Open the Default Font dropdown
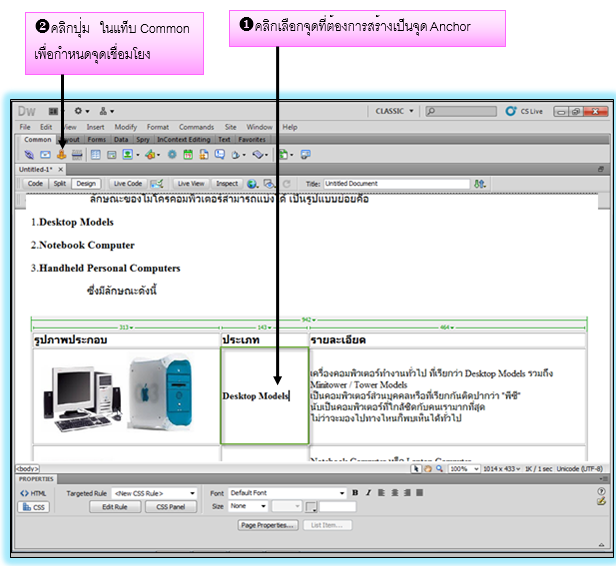 coord(287,493)
